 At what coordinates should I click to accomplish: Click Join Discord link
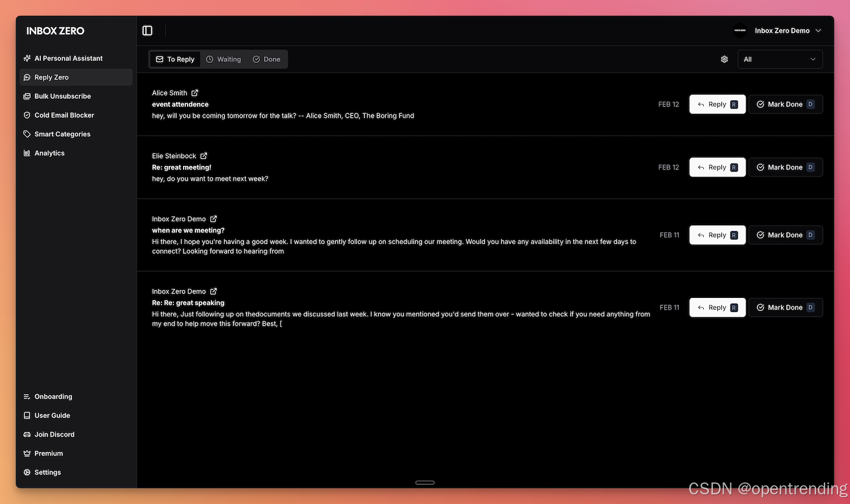point(76,434)
